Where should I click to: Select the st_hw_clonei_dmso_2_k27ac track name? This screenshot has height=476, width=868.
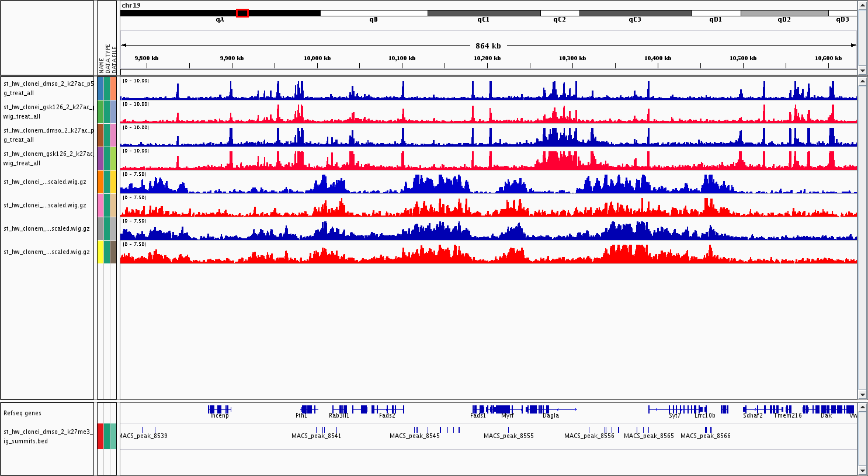[48, 88]
